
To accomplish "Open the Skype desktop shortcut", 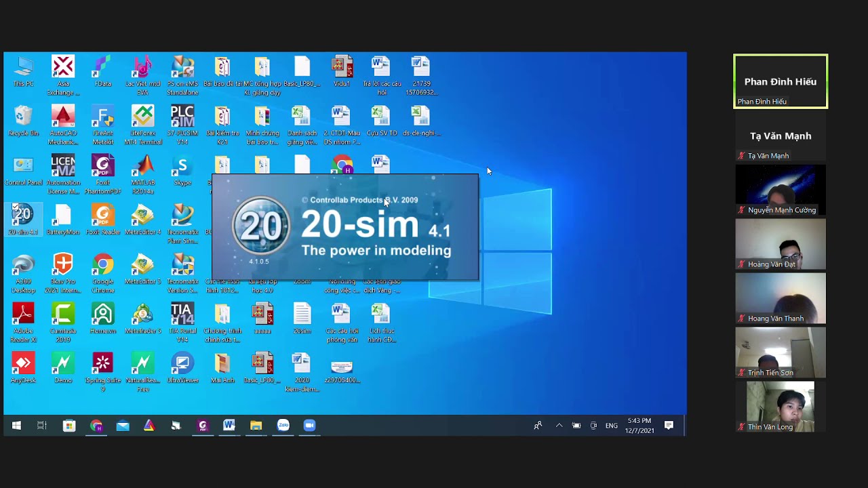I will point(182,171).
